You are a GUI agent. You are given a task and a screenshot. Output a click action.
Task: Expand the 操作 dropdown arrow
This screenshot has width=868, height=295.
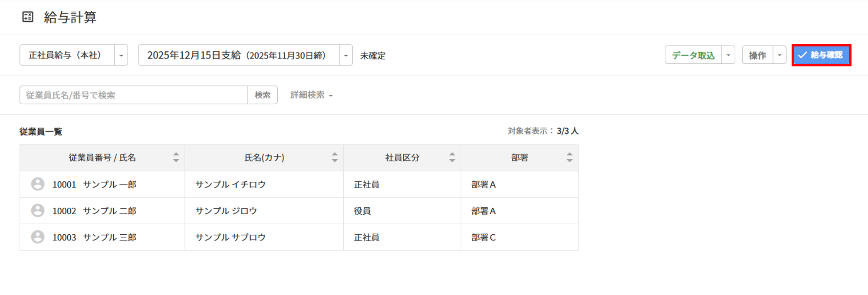click(x=779, y=56)
